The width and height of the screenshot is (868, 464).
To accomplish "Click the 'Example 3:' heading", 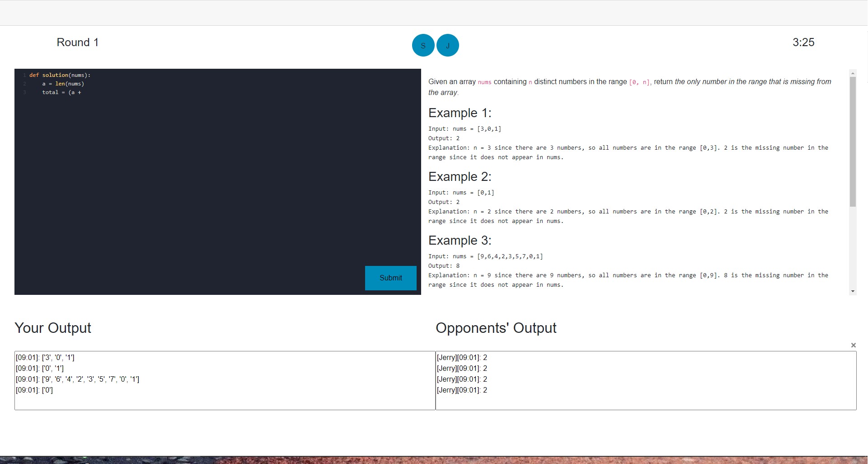I will point(460,240).
